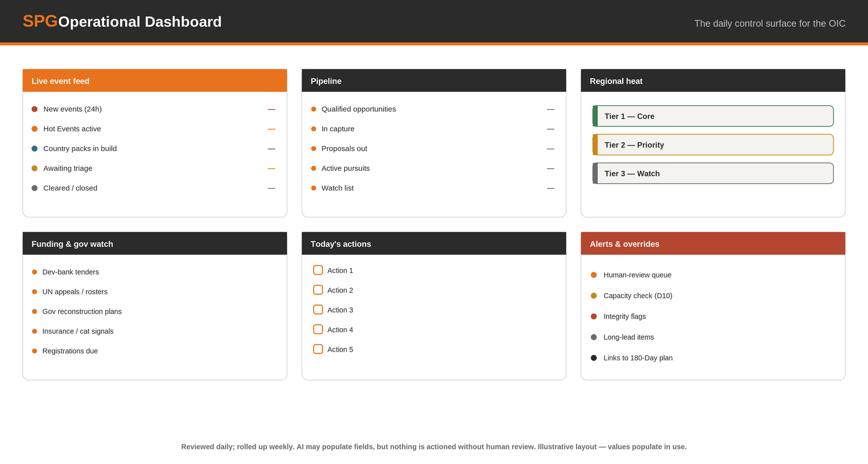The width and height of the screenshot is (868, 464).
Task: Open the Capacity check (D10) label
Action: (x=638, y=296)
